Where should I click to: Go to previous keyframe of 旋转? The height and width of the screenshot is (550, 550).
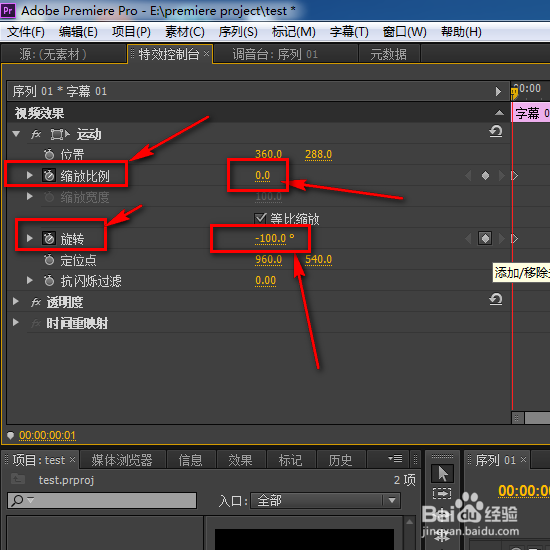click(468, 239)
